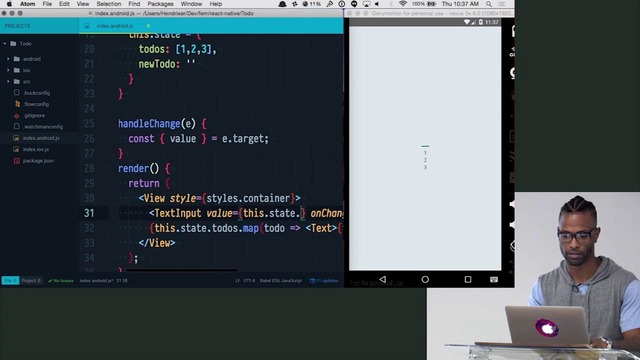This screenshot has width=640, height=360.
Task: Click the PROJECTS panel header
Action: point(18,26)
